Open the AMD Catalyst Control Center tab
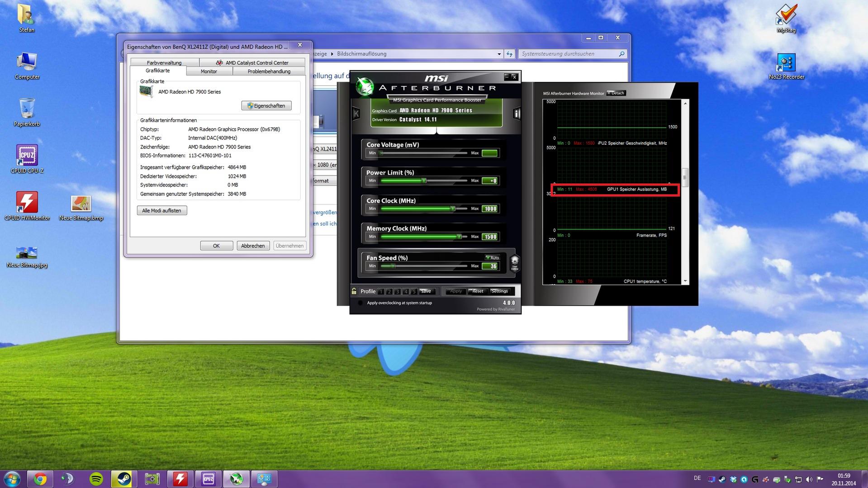Screen dimensions: 868x488 tap(252, 62)
